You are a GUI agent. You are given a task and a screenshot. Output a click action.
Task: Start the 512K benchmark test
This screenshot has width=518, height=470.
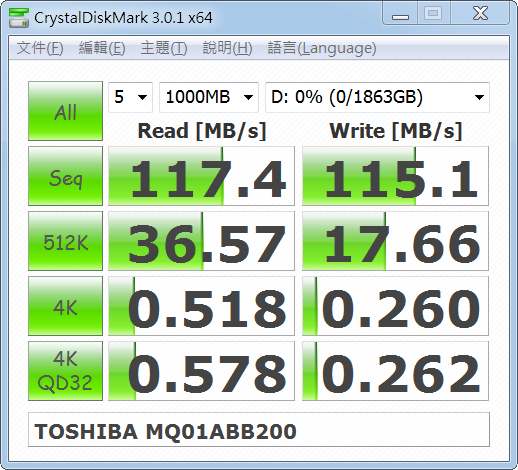coord(65,241)
